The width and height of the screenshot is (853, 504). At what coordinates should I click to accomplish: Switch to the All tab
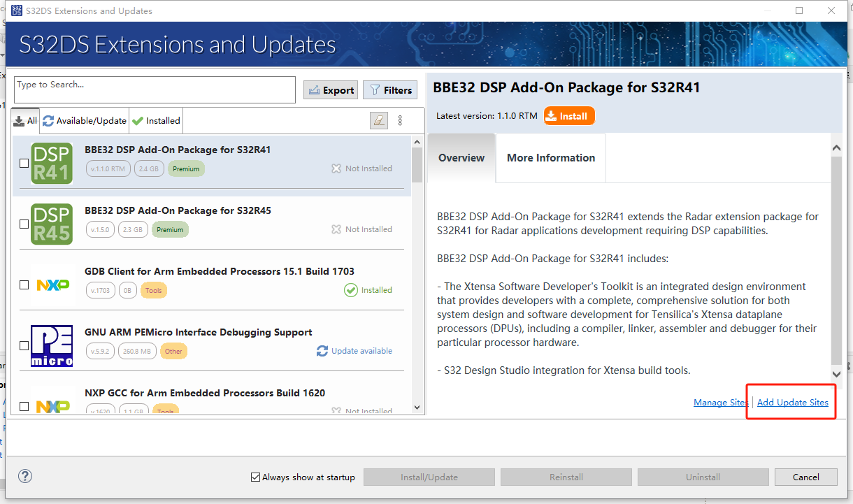point(25,120)
